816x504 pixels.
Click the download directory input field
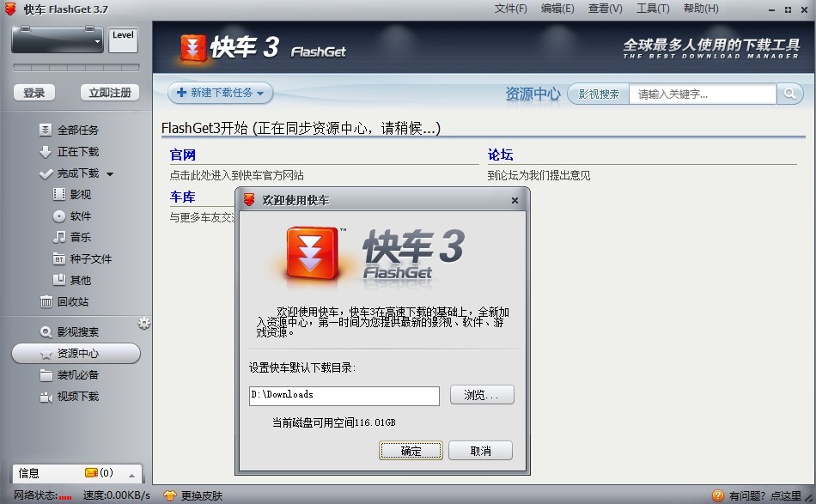coord(344,396)
